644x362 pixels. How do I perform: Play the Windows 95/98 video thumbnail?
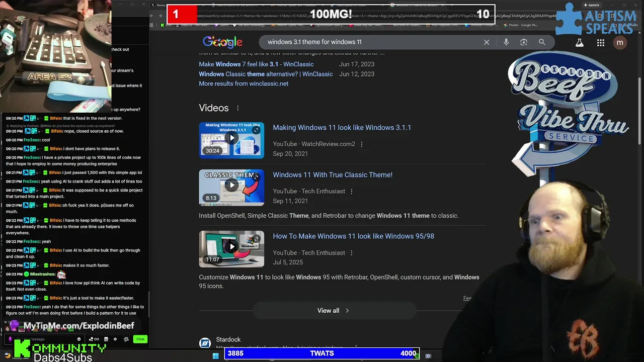click(x=231, y=249)
